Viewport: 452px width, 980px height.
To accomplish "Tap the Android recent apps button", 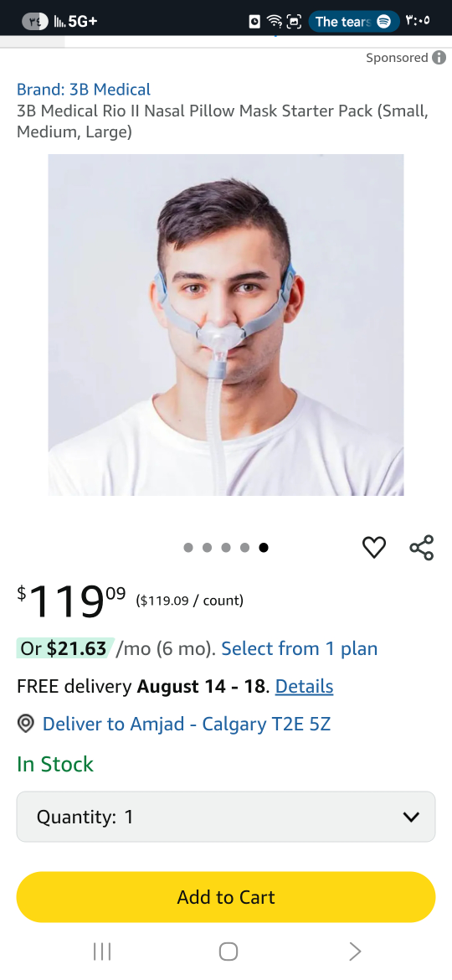I will coord(102,952).
